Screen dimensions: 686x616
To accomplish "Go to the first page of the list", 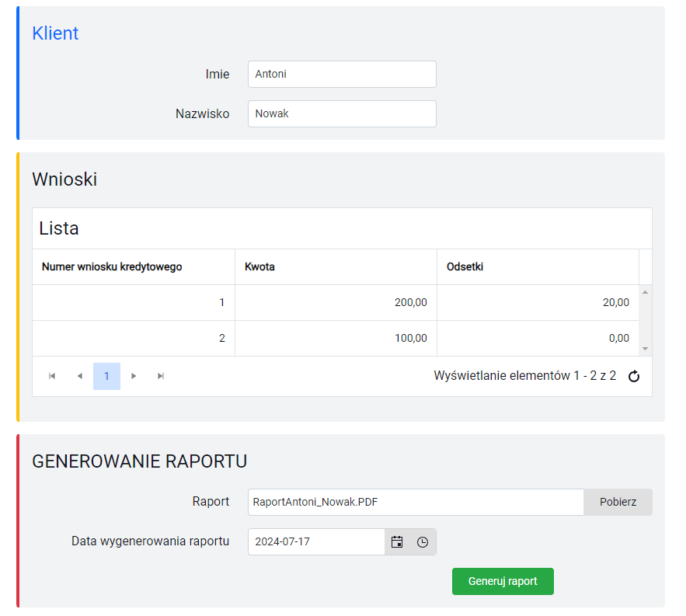I will click(x=52, y=376).
